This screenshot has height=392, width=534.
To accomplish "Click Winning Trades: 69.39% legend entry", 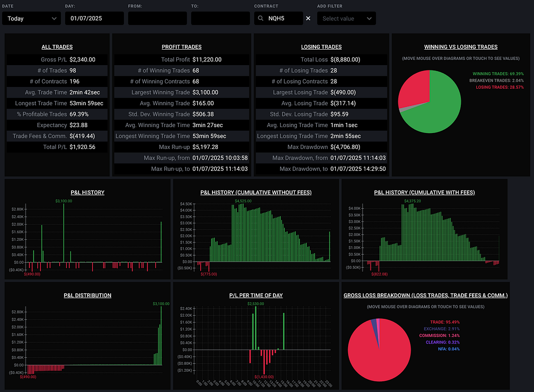I will 498,74.
